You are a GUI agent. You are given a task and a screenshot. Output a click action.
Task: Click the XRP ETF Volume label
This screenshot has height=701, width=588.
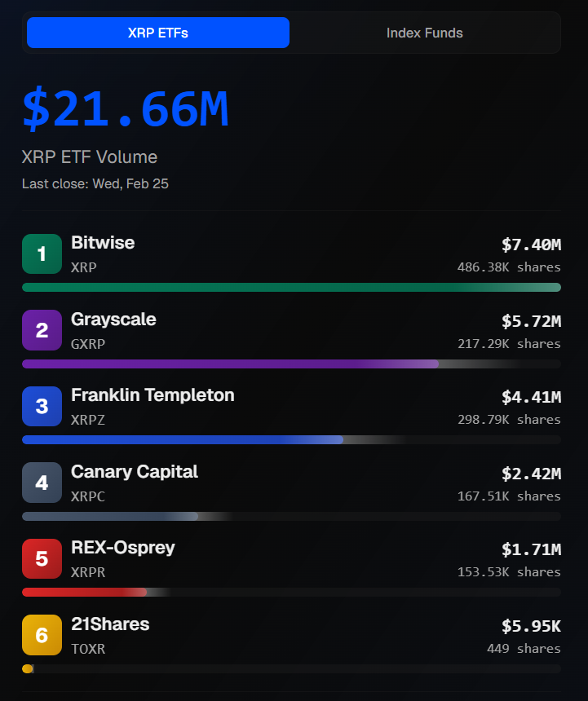90,157
